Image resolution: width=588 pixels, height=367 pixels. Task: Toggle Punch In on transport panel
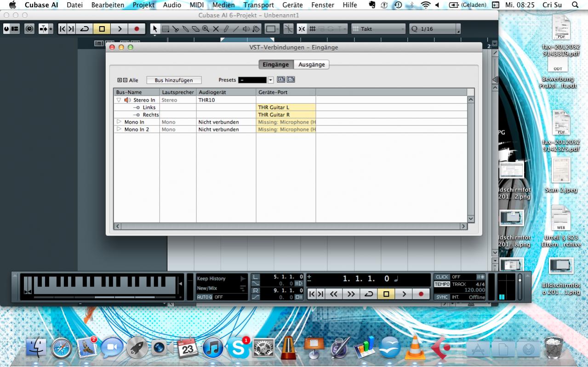point(256,283)
